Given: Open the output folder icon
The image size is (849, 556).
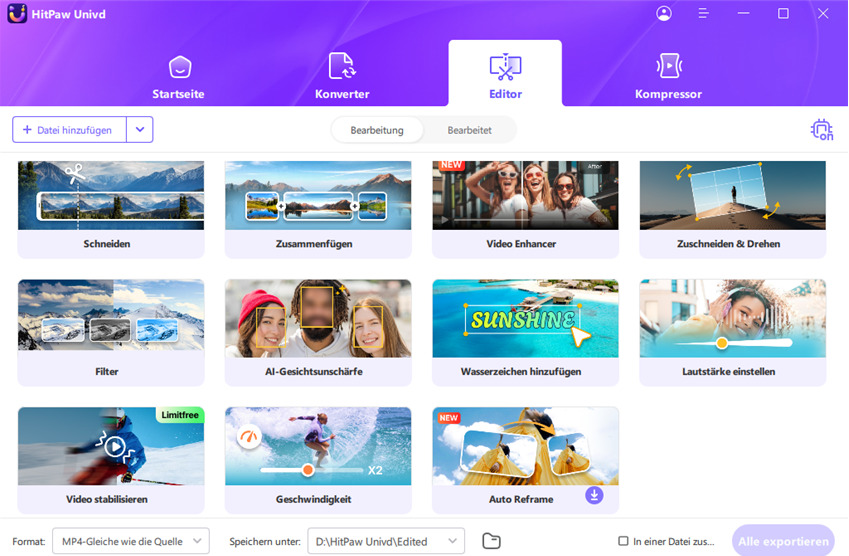Looking at the screenshot, I should [x=491, y=541].
